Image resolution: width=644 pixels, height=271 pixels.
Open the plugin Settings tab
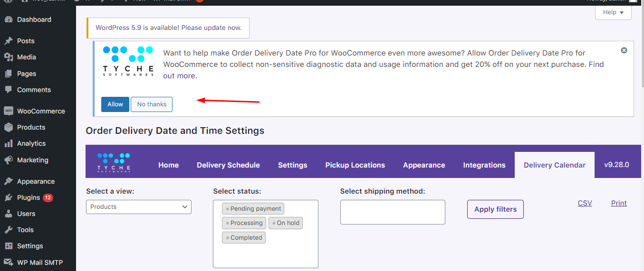click(293, 165)
